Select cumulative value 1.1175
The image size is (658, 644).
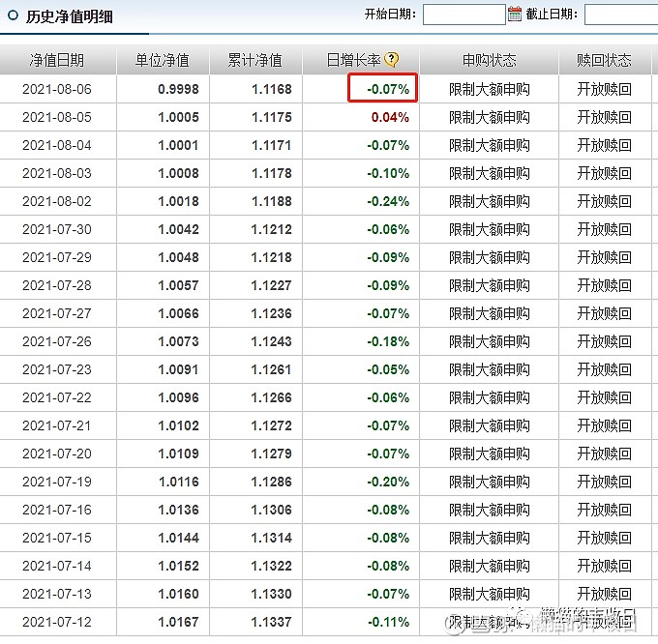pos(272,117)
